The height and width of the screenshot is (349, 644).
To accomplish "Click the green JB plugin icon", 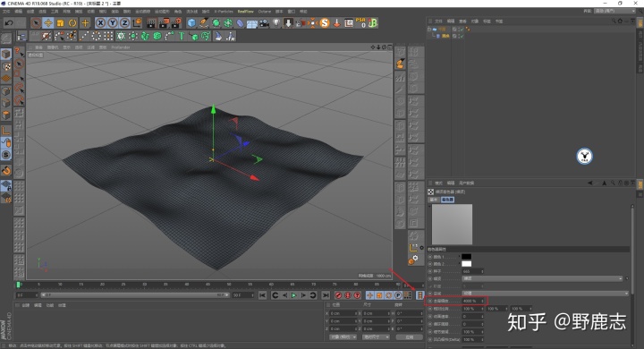I will (x=373, y=23).
